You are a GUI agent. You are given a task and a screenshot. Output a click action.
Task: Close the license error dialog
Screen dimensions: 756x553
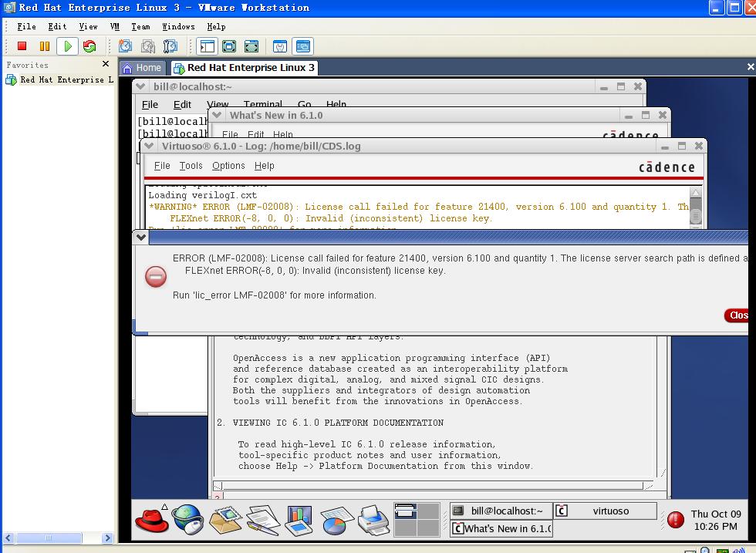coord(737,315)
